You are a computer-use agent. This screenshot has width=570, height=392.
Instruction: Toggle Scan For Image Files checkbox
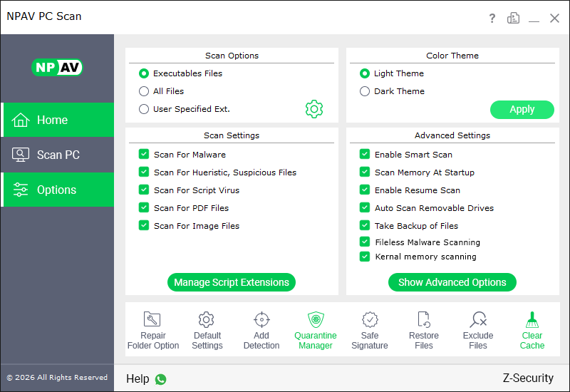tap(144, 225)
